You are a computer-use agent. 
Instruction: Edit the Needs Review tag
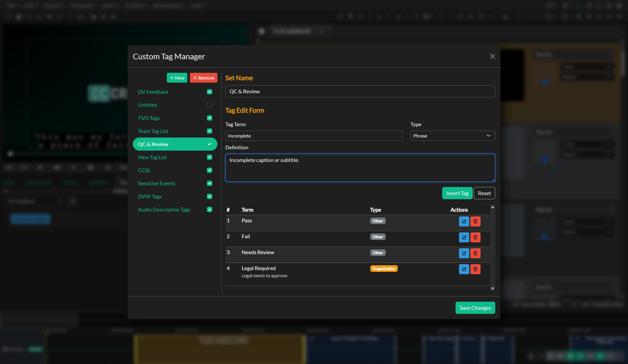(464, 253)
